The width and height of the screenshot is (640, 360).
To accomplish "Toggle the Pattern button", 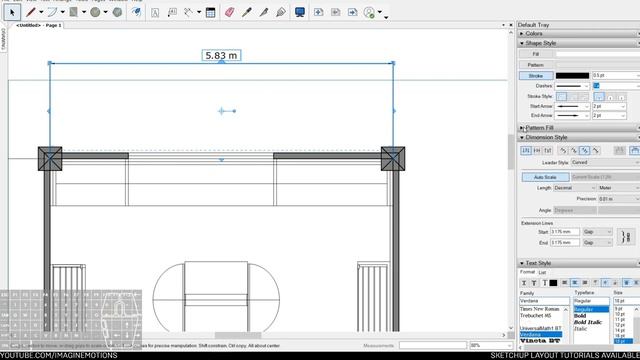I will point(536,65).
